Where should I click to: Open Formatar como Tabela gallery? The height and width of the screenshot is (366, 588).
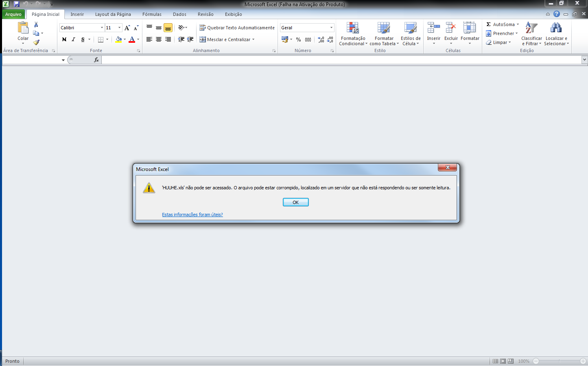click(384, 34)
